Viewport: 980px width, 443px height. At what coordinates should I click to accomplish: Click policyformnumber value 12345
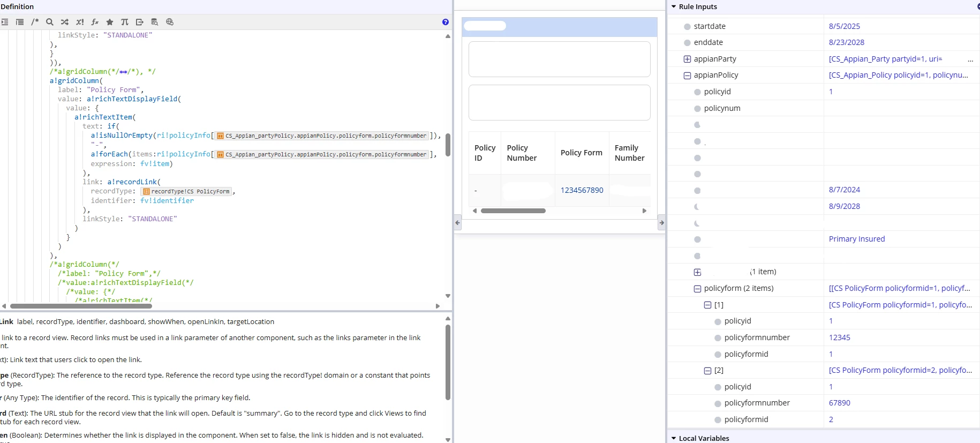tap(840, 337)
